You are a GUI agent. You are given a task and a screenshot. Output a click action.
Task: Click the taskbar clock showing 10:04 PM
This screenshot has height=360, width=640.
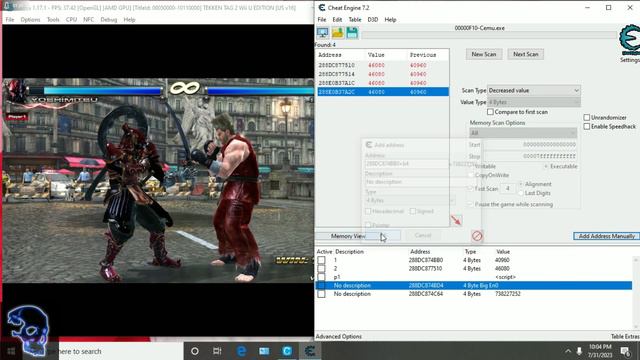(600, 351)
